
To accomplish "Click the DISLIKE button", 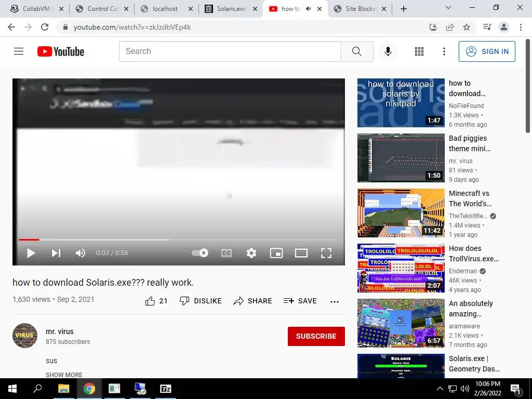I will pyautogui.click(x=201, y=301).
